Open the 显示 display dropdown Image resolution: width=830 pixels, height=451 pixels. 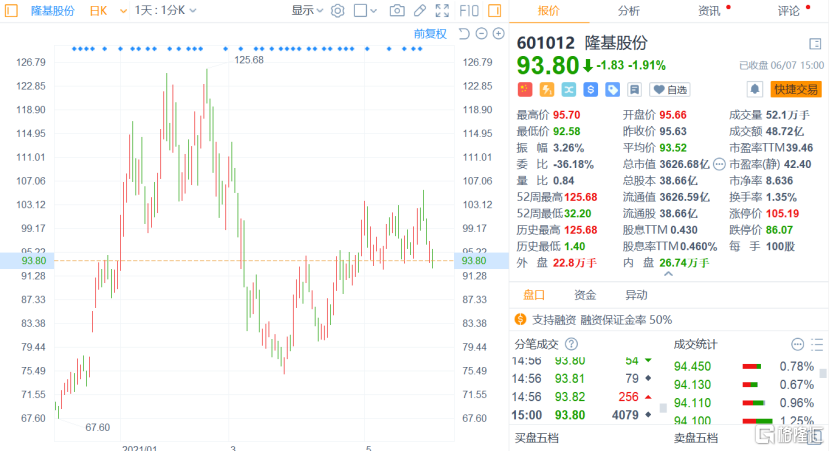pyautogui.click(x=308, y=11)
